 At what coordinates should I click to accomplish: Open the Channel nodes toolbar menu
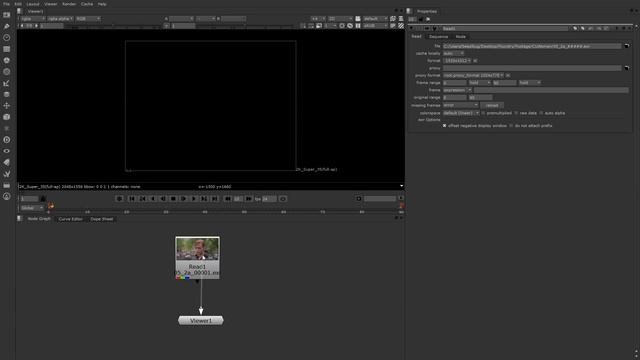click(x=7, y=49)
